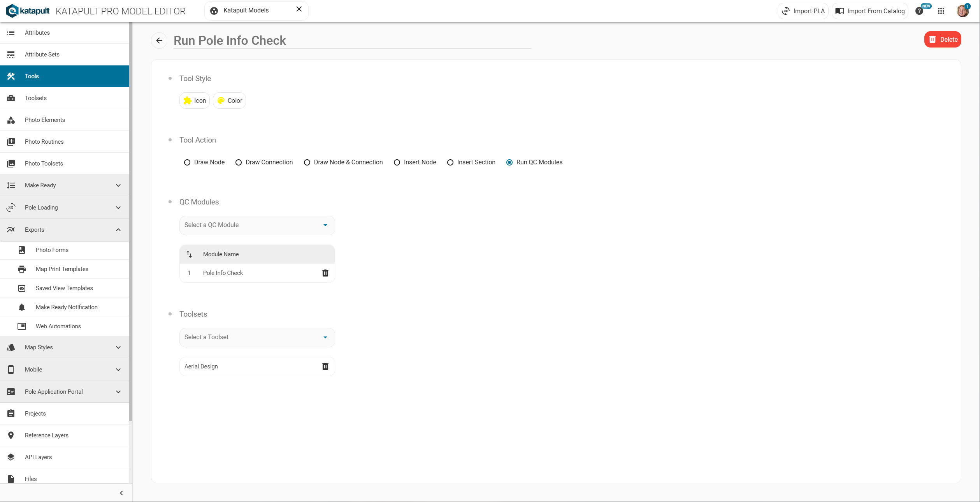This screenshot has height=502, width=980.
Task: Click the back arrow next to the title
Action: [x=159, y=41]
